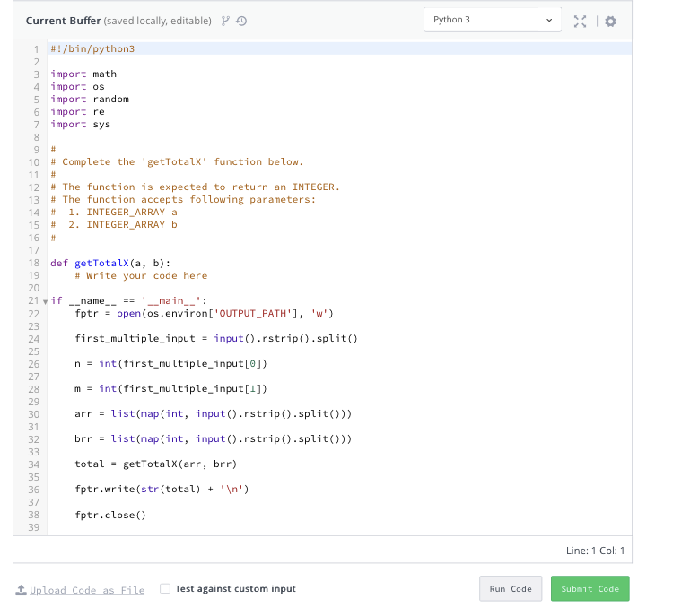Image resolution: width=673 pixels, height=616 pixels.
Task: Click 'total = getTotalX(arr, brr)' line
Action: coord(156,464)
